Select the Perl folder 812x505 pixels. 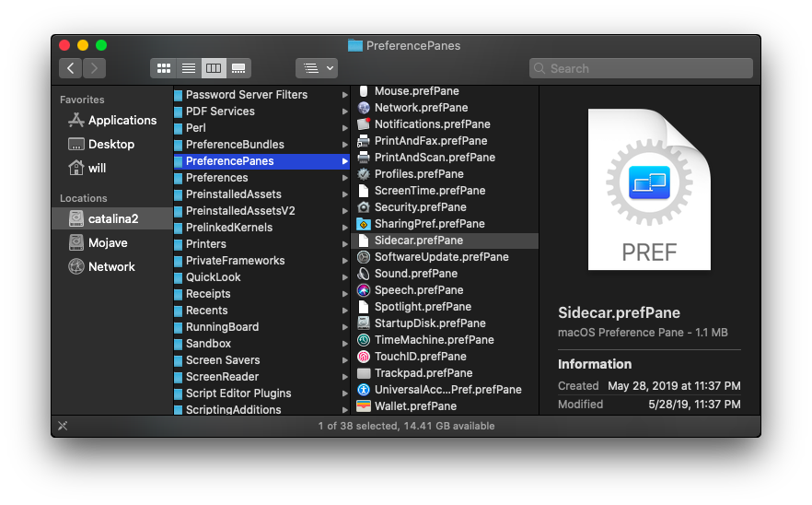(261, 128)
